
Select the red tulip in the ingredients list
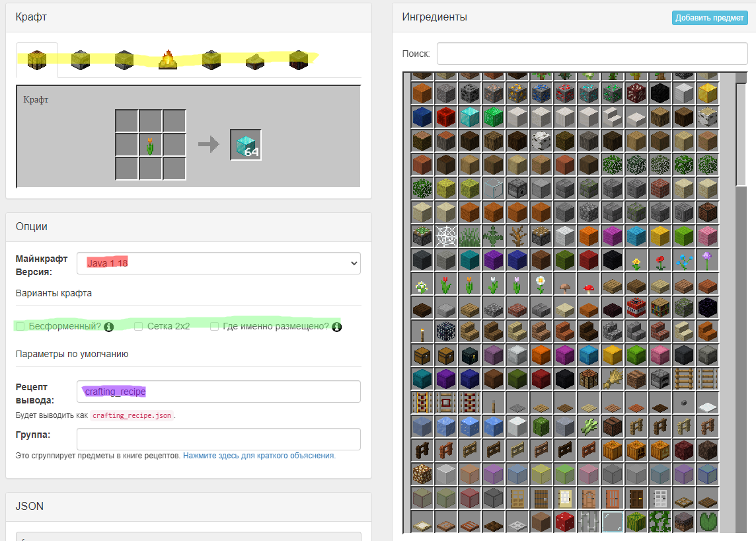click(x=446, y=284)
